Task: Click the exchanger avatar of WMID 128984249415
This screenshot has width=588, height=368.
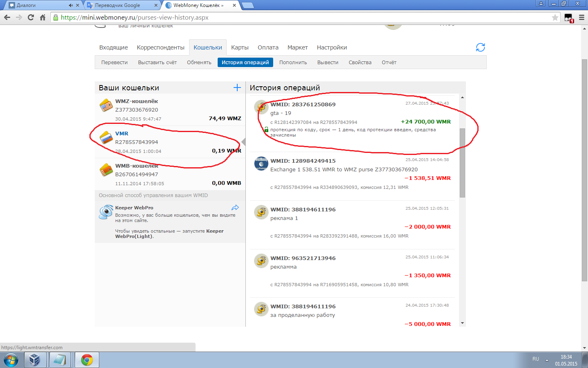Action: [x=261, y=164]
